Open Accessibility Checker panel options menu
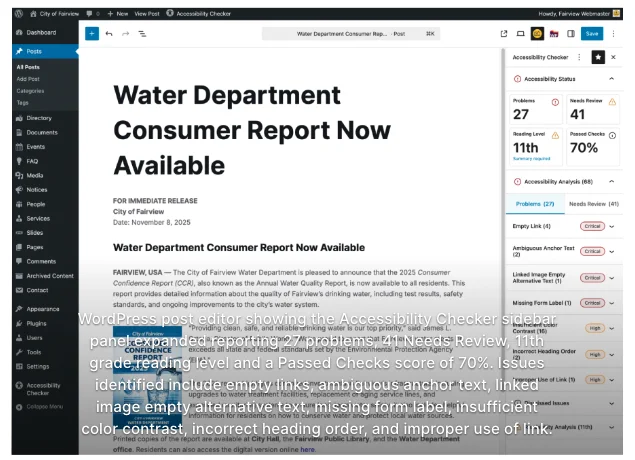 pos(579,57)
